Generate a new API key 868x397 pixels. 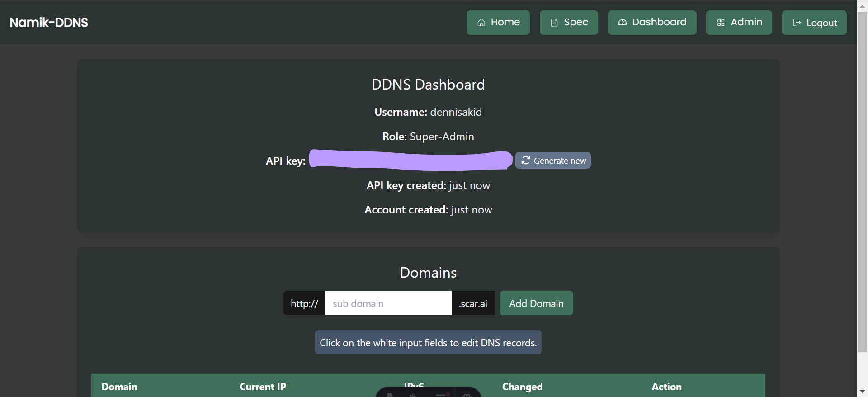[x=553, y=161]
